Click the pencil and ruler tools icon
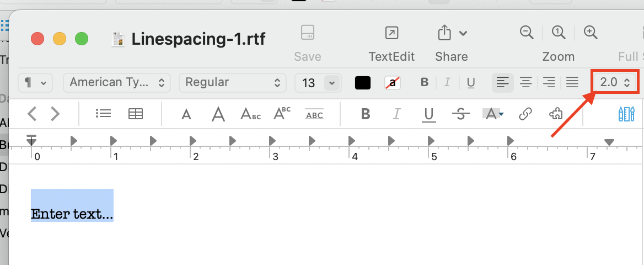 [626, 114]
